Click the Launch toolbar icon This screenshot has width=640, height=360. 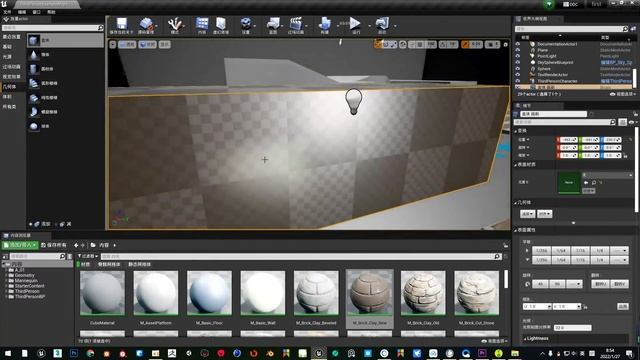[382, 24]
